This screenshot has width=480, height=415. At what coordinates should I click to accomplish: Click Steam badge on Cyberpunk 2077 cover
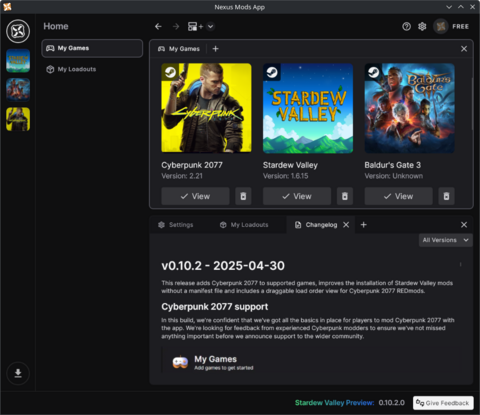click(170, 72)
